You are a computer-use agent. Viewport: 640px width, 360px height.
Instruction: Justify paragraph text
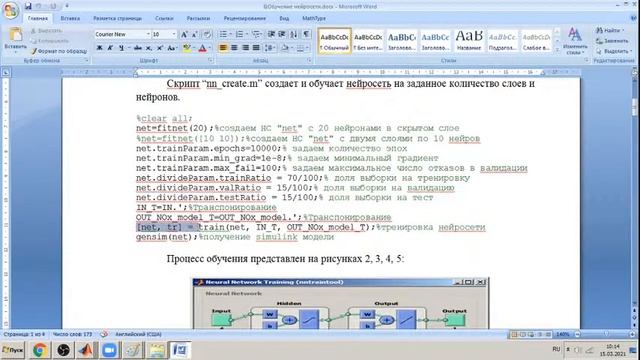coord(256,48)
